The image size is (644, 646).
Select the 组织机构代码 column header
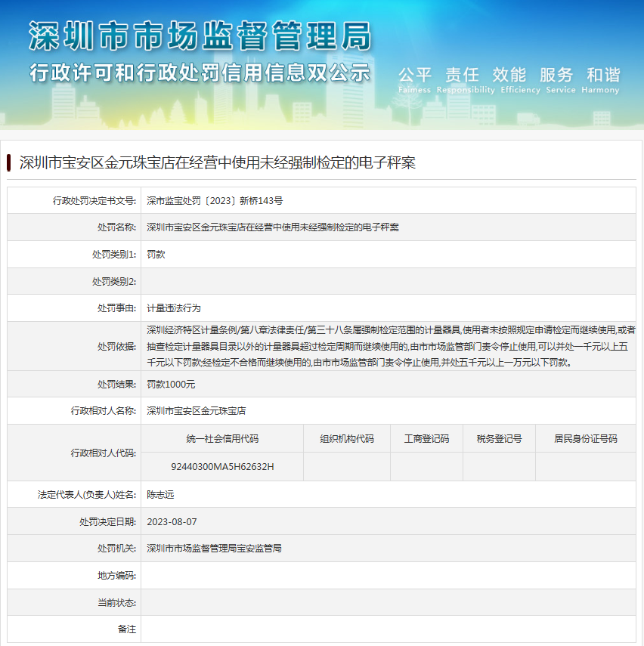click(x=346, y=438)
